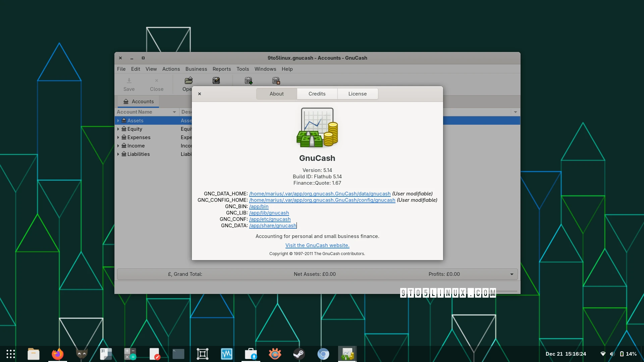The image size is (644, 362).
Task: Expand the Assets account tree
Action: point(118,121)
